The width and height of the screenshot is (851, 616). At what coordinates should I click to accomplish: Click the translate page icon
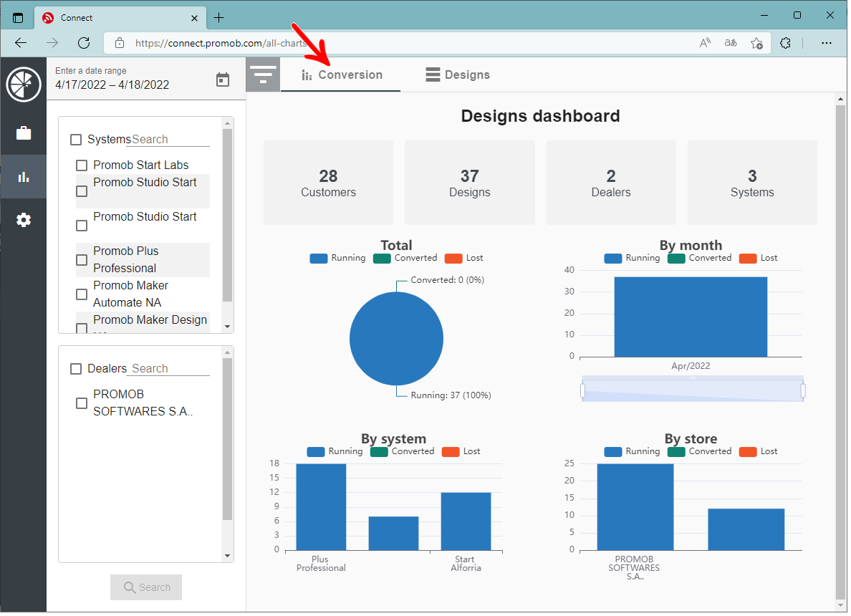coord(731,43)
